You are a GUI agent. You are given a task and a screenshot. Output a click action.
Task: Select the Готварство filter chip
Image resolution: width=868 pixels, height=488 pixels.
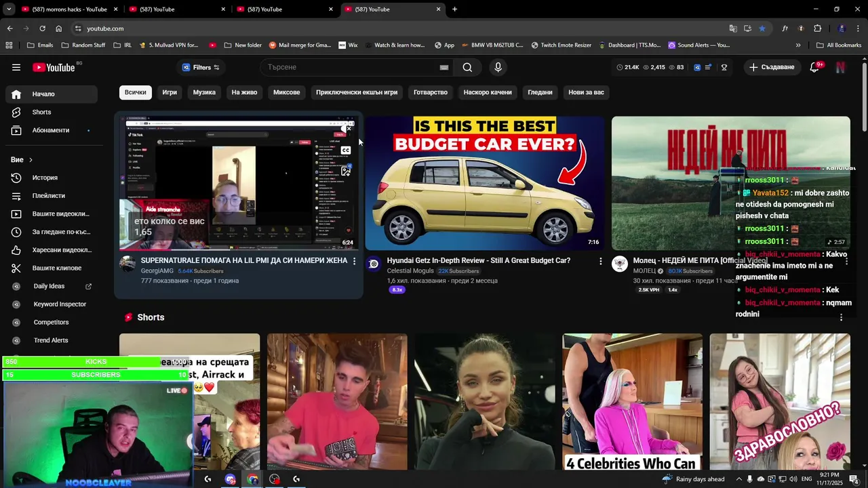point(431,92)
